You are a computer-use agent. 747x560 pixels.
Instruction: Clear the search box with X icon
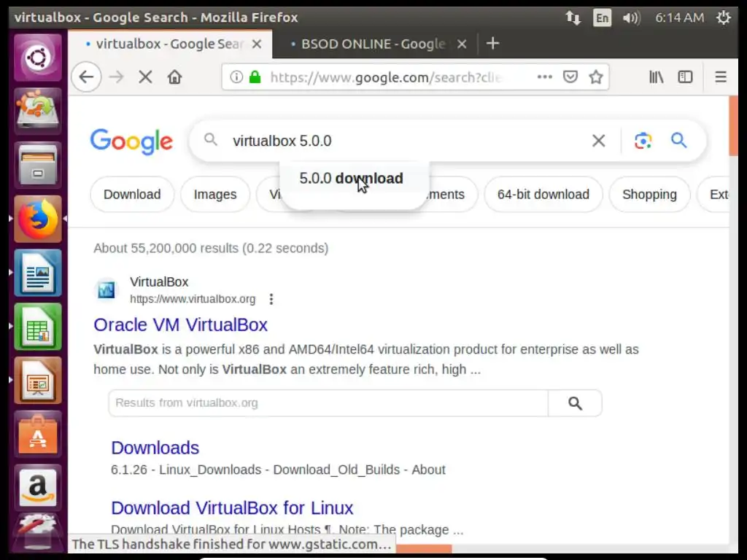click(x=599, y=141)
